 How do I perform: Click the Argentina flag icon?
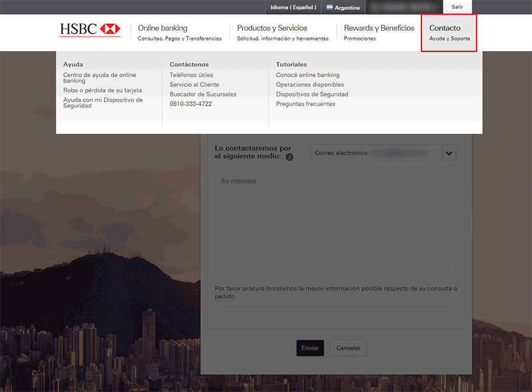329,7
